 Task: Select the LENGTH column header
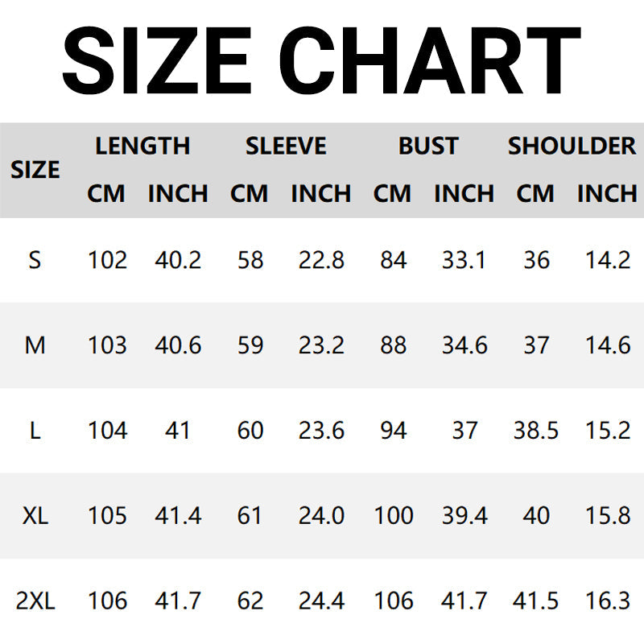point(142,146)
